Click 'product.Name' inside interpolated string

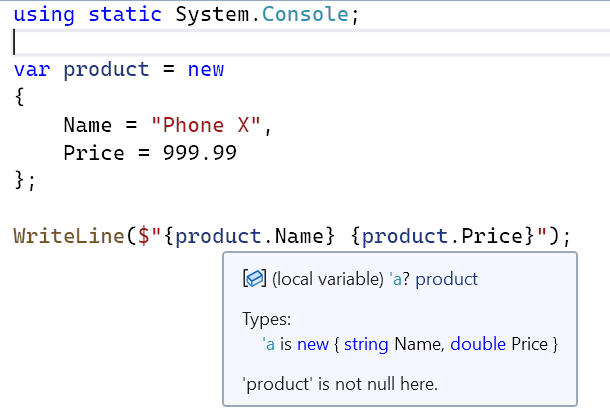coord(249,237)
